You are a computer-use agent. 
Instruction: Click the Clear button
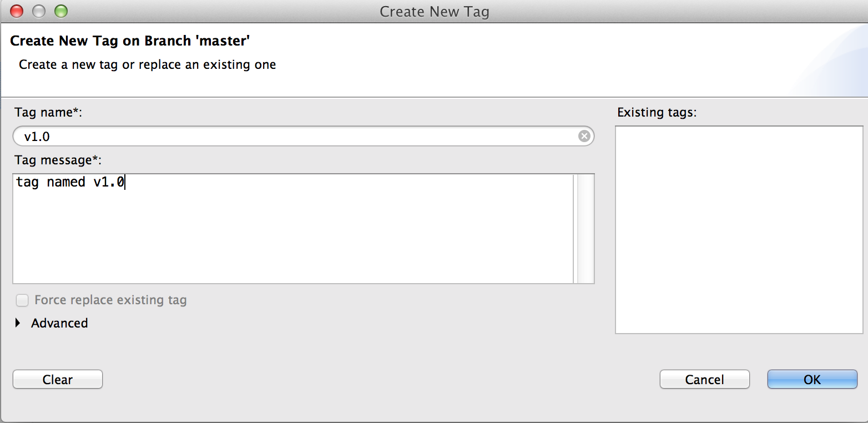[x=58, y=380]
